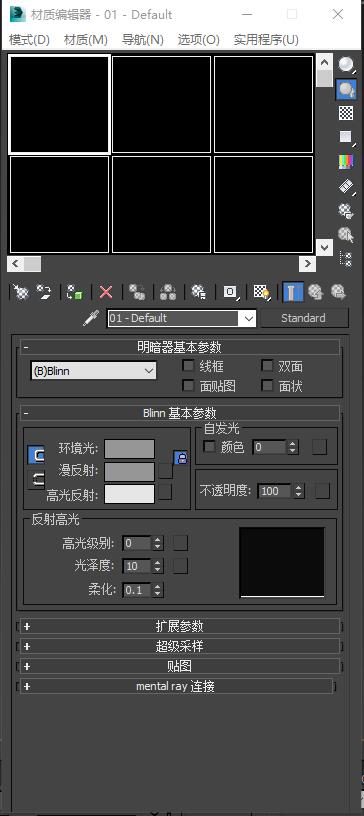Click the Select by Material icon

(345, 235)
